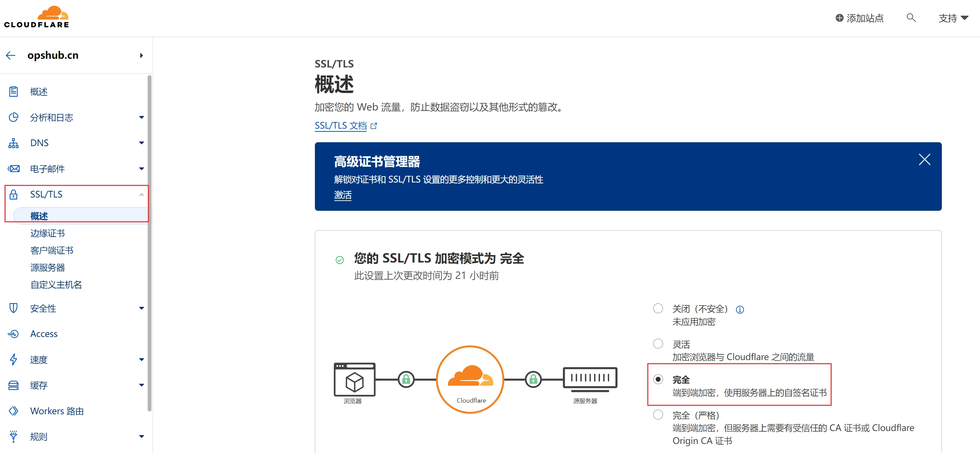
Task: Click the origin server diagram icon
Action: coord(590,379)
